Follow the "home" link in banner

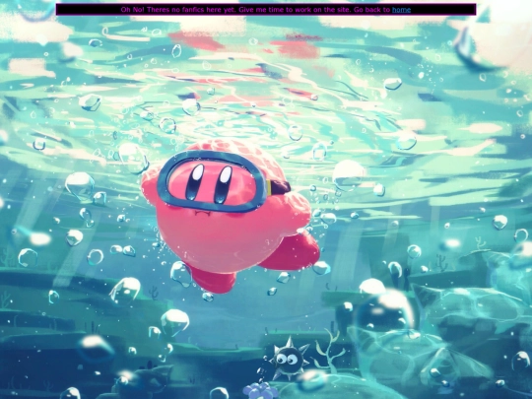pyautogui.click(x=401, y=10)
